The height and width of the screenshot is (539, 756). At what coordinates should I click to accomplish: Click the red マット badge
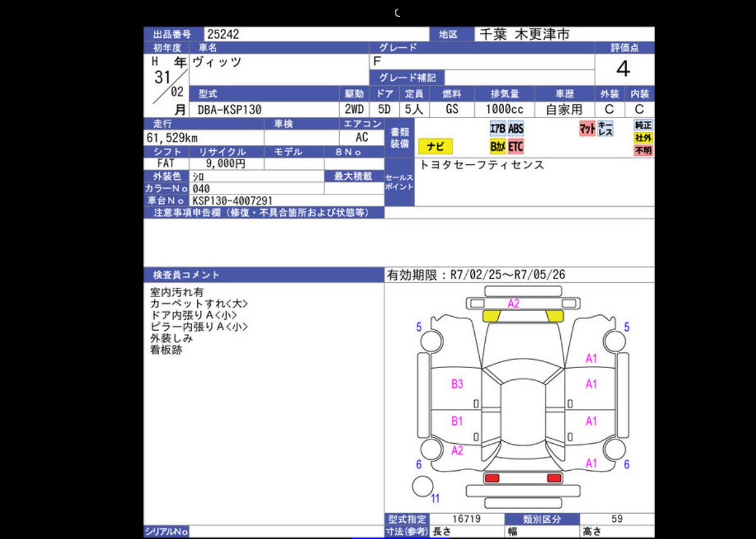coord(587,129)
